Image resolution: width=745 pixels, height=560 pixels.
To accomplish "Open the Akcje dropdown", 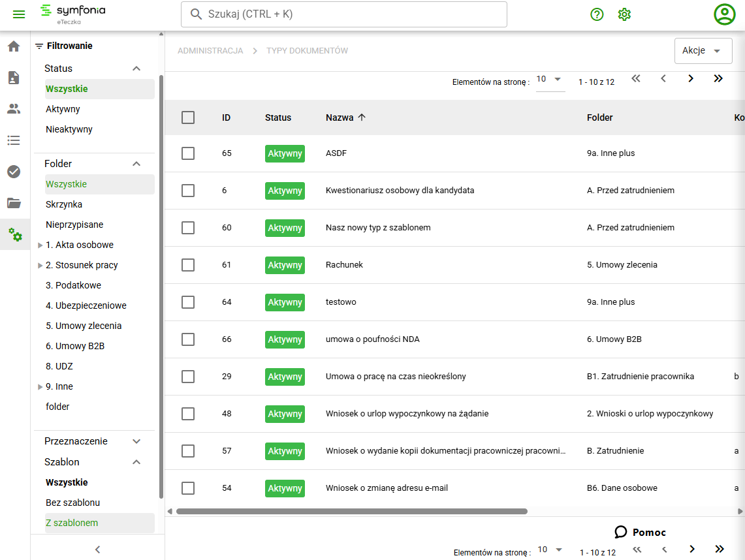I will (703, 51).
